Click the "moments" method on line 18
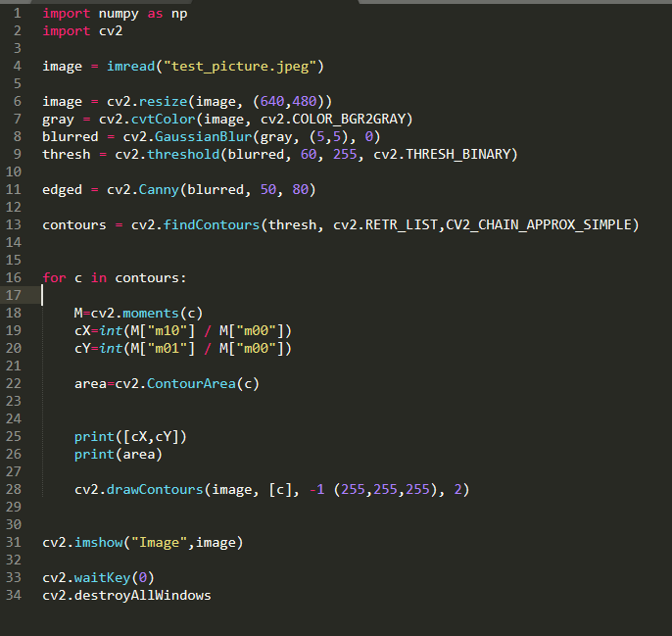The width and height of the screenshot is (672, 636). (x=151, y=313)
